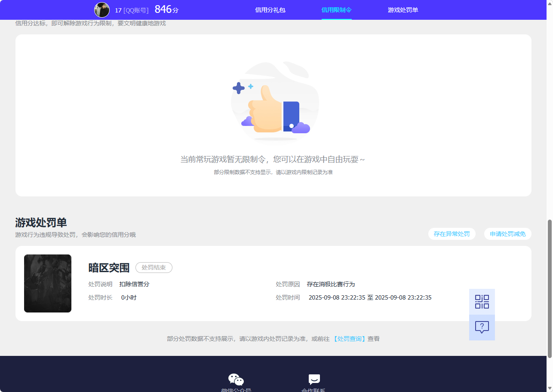Open the help question bubble icon
553x392 pixels.
(482, 328)
